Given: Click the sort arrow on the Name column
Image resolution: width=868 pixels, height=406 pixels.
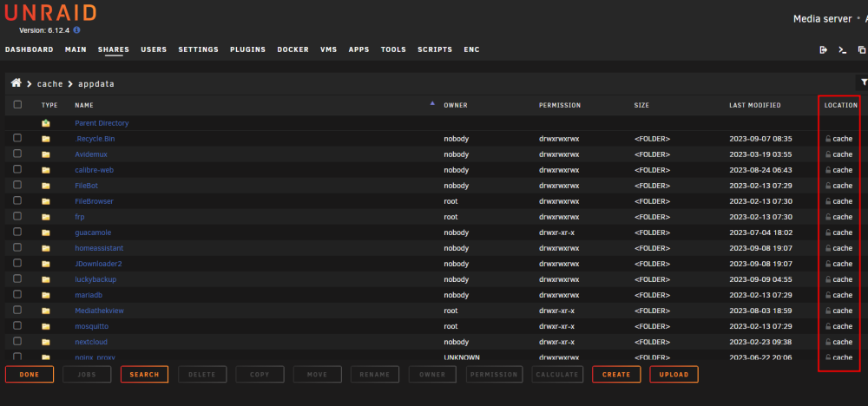Looking at the screenshot, I should click(432, 103).
